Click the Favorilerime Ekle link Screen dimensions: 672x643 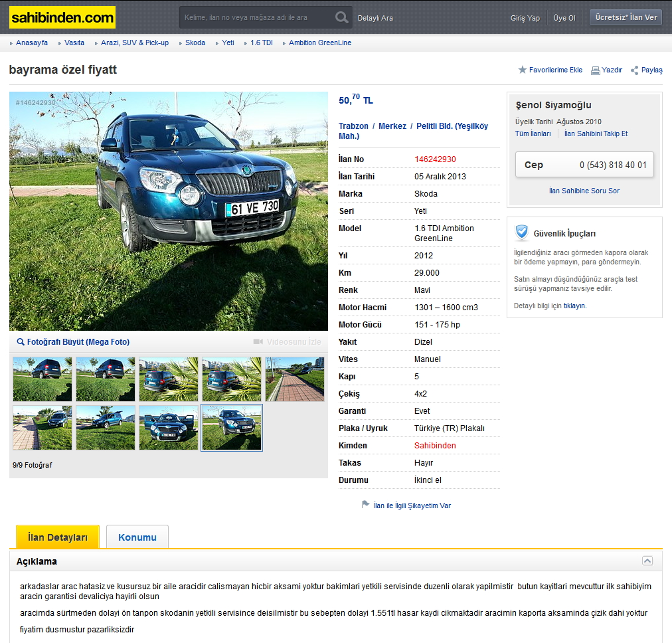tap(555, 70)
